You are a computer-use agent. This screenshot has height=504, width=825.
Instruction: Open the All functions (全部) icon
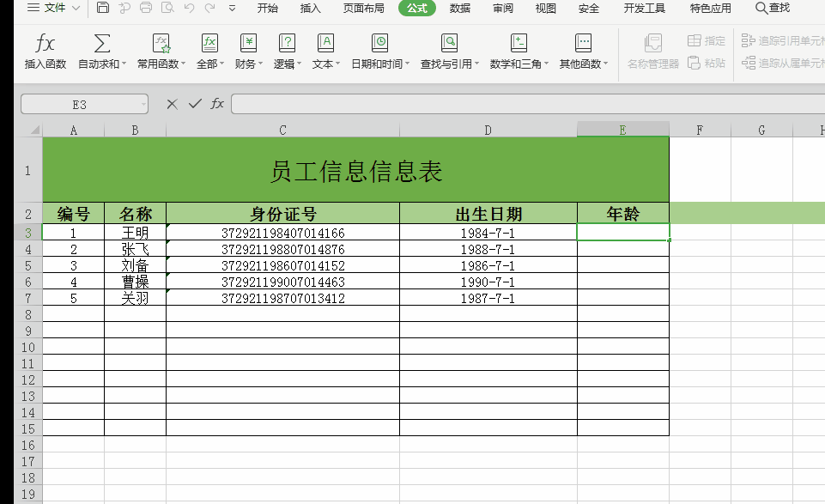point(209,43)
